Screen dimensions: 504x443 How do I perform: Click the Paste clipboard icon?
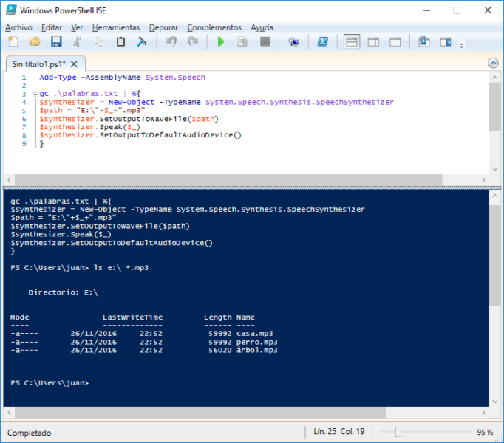point(120,42)
